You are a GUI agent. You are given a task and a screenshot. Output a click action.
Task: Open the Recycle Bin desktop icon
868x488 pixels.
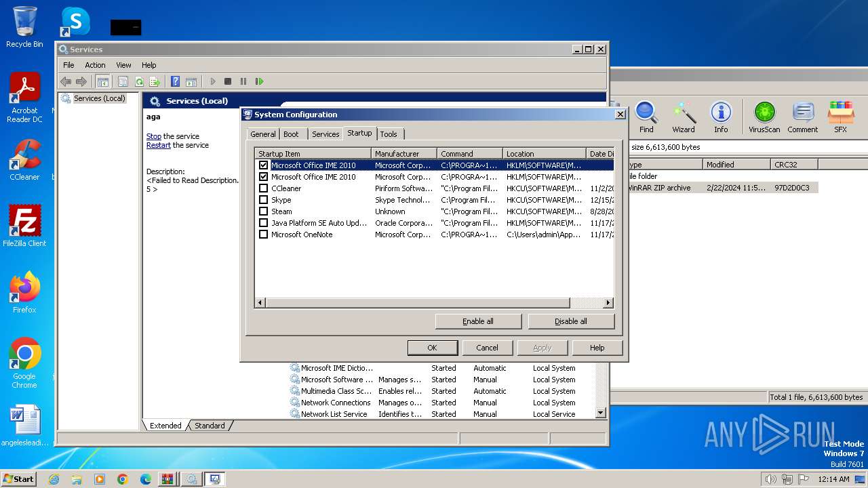coord(24,27)
